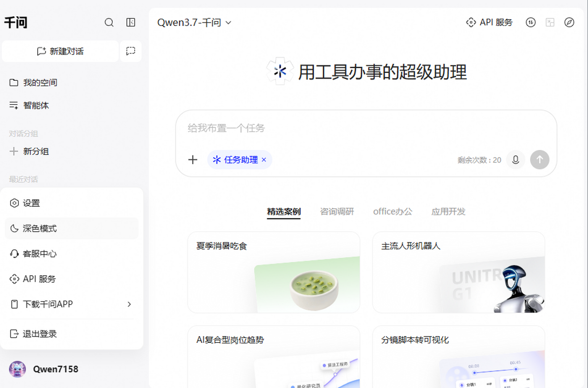Viewport: 588px width, 388px height.
Task: Click the folder icon beside 我的空间
Action: pos(14,82)
